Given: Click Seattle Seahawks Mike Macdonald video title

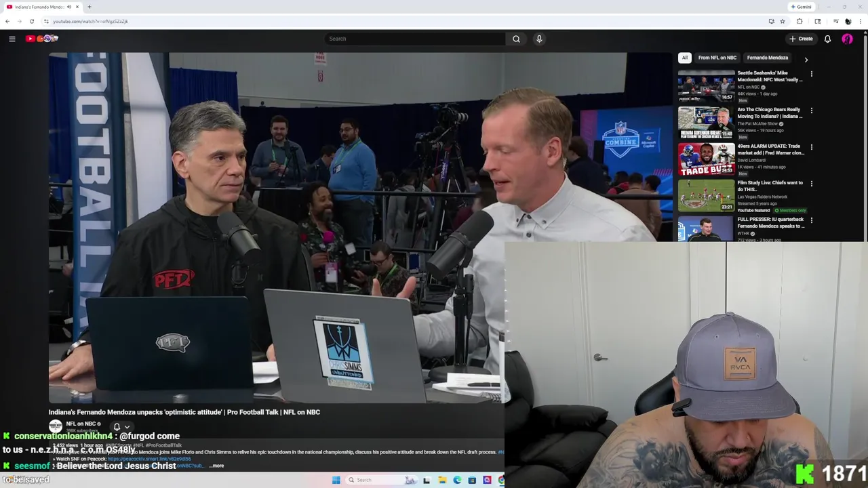Looking at the screenshot, I should click(770, 76).
